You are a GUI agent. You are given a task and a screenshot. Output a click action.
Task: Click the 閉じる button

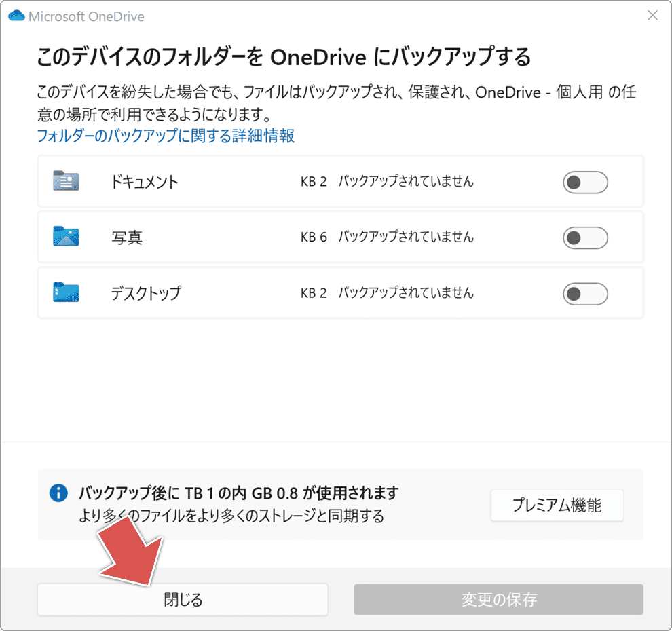coord(182,599)
